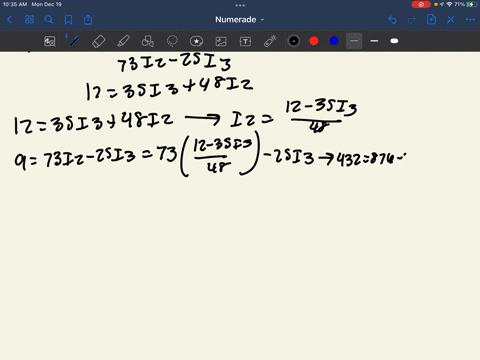Select the thick stroke width
The width and height of the screenshot is (480, 360).
pyautogui.click(x=394, y=41)
